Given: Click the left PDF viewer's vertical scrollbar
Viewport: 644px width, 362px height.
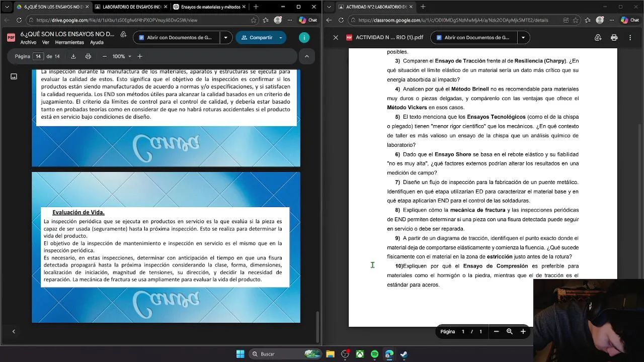Looking at the screenshot, I should 317,327.
